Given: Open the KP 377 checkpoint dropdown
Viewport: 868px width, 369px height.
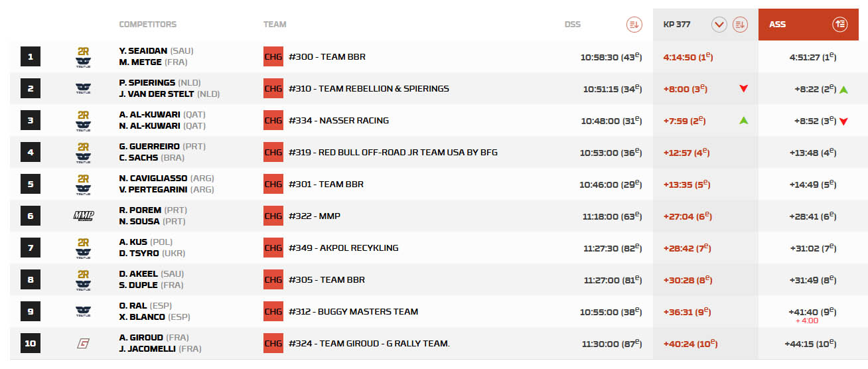Looking at the screenshot, I should 719,25.
